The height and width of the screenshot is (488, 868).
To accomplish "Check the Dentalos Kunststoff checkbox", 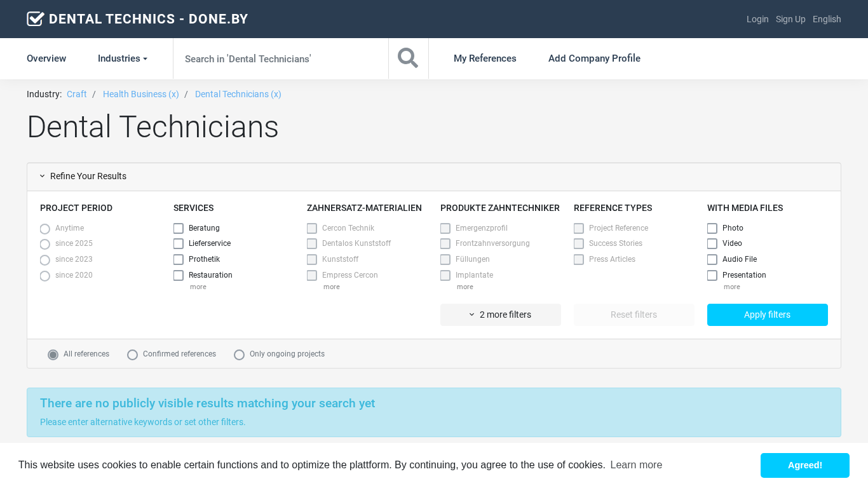I will pos(312,243).
